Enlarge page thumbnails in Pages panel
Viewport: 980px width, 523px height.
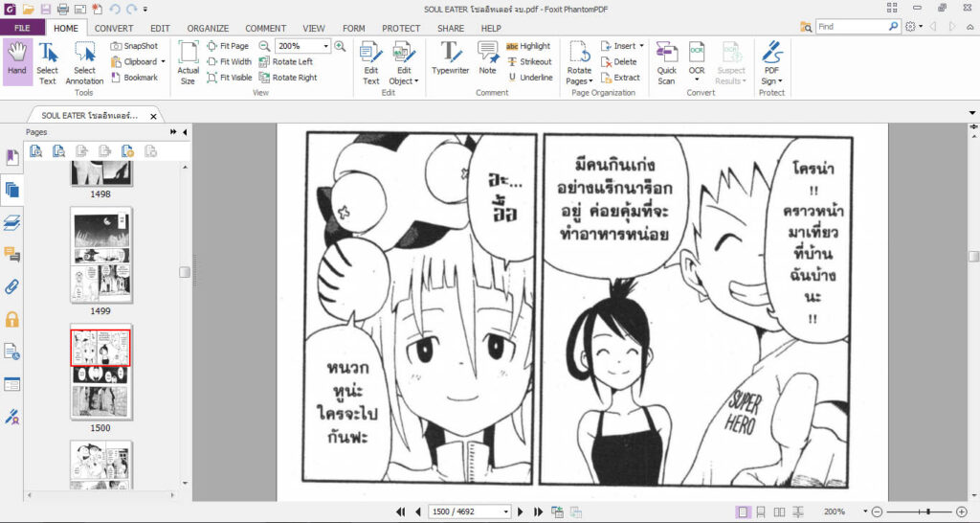35,150
